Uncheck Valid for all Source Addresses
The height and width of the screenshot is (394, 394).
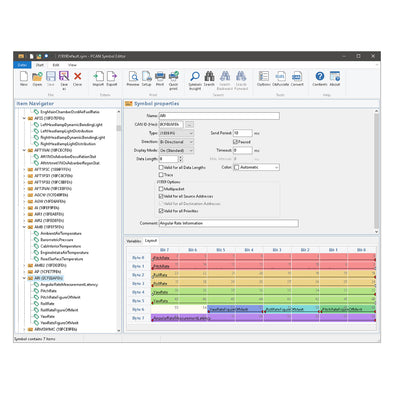[161, 196]
